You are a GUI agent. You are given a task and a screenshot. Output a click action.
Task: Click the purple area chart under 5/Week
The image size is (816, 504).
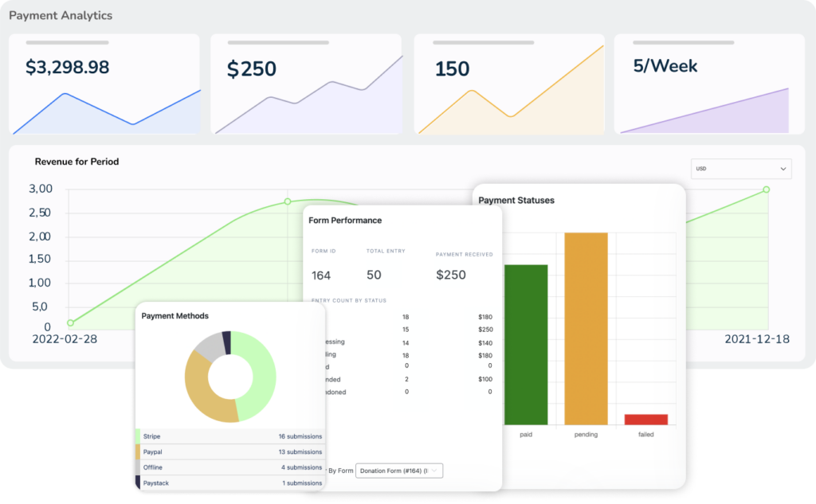click(x=704, y=111)
